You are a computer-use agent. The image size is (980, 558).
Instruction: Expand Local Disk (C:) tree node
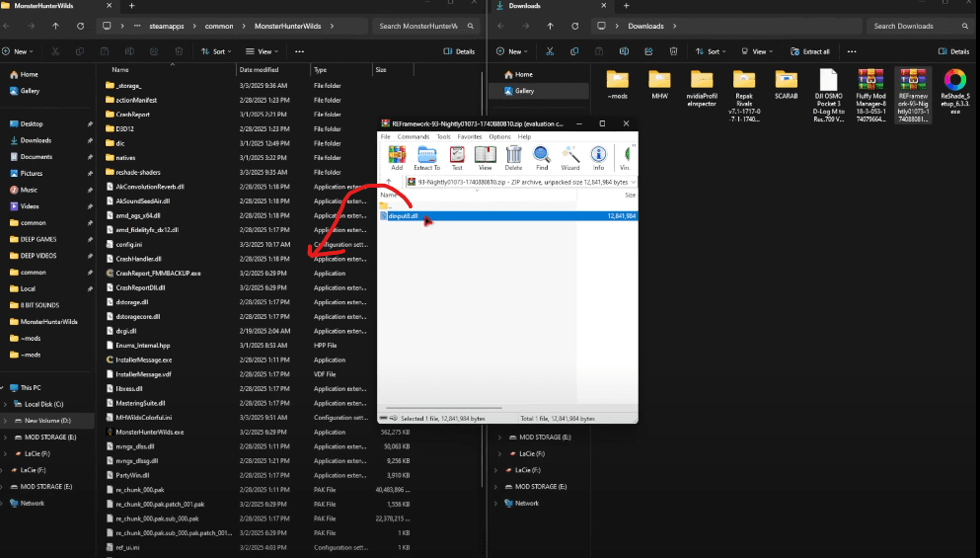point(5,404)
